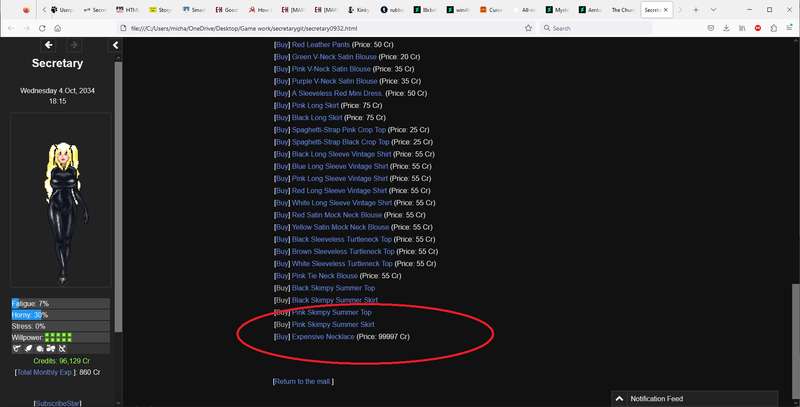800x407 pixels.
Task: Click the browser Search field
Action: pos(596,29)
